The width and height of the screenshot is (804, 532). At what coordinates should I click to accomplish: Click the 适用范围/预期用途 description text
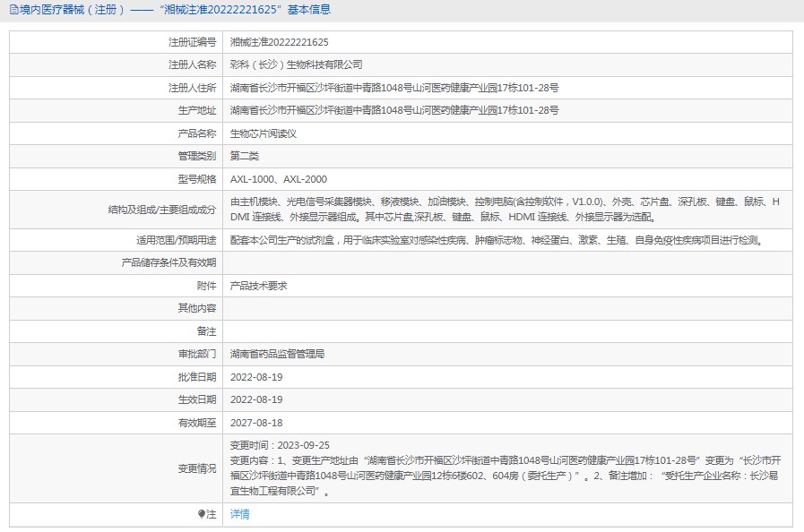[x=496, y=240]
